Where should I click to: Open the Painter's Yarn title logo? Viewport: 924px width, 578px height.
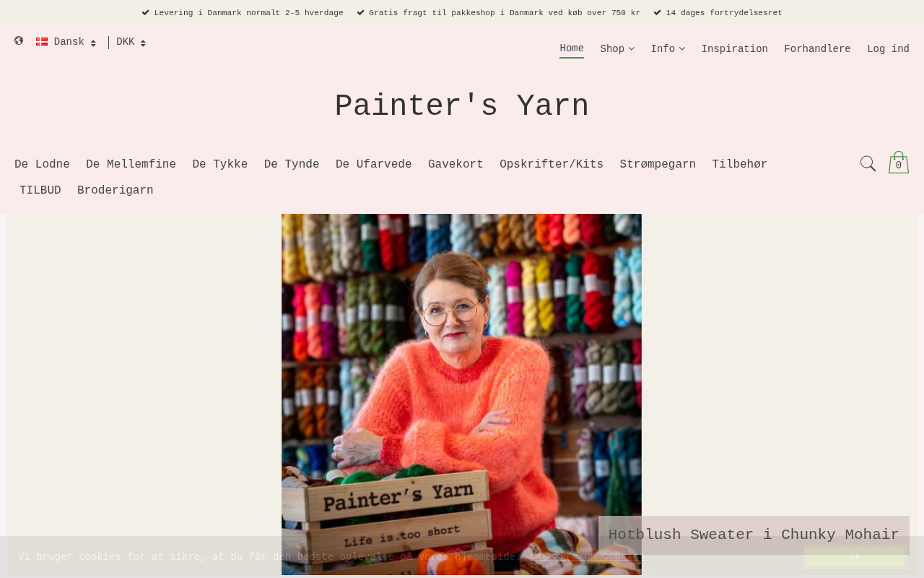pyautogui.click(x=462, y=106)
